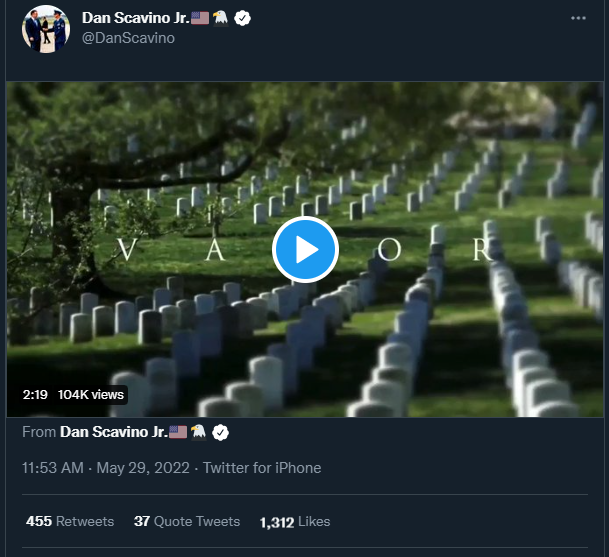This screenshot has width=609, height=557.
Task: Click the 104K views counter
Action: (x=91, y=395)
